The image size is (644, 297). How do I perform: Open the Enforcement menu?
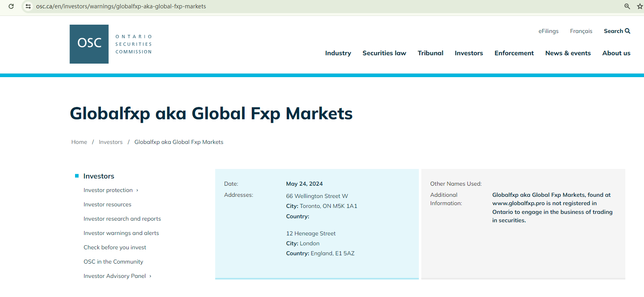tap(514, 53)
